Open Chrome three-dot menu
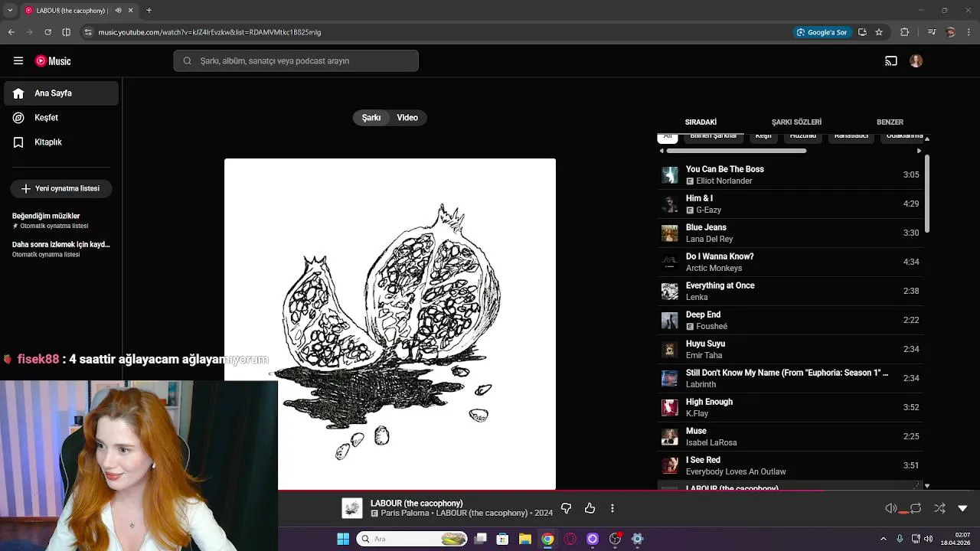The height and width of the screenshot is (551, 980). click(x=968, y=32)
